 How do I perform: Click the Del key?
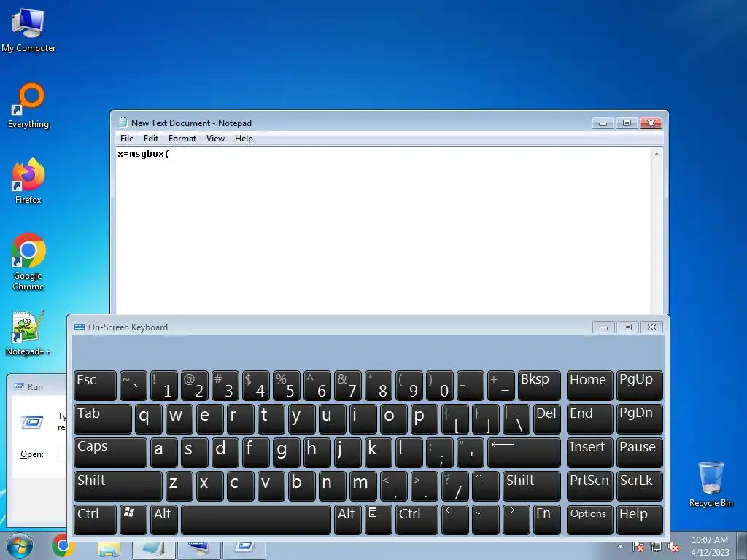[546, 419]
